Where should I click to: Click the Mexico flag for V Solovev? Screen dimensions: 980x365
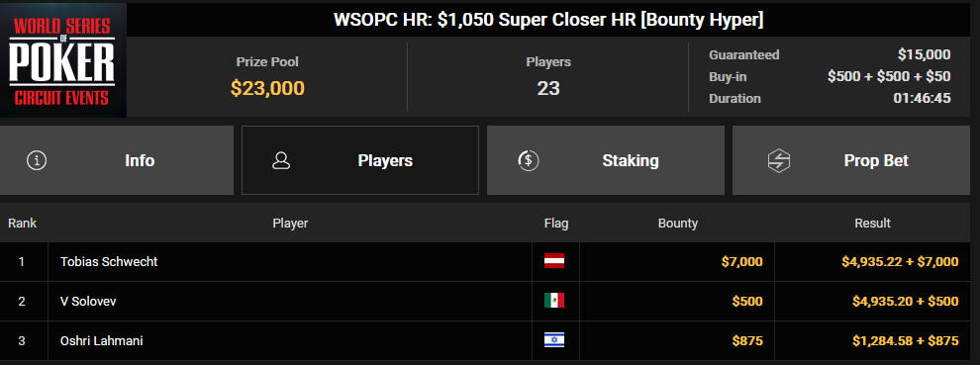click(x=554, y=302)
